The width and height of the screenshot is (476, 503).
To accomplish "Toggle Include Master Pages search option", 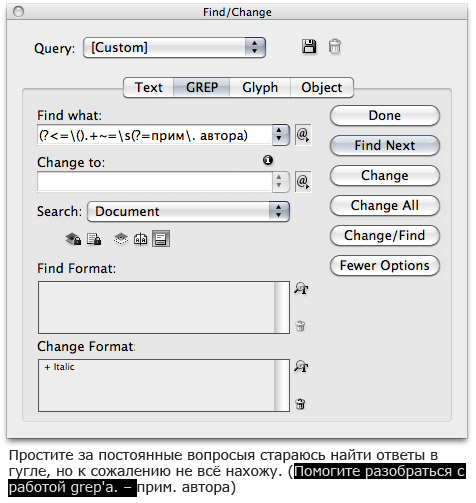I will 140,239.
